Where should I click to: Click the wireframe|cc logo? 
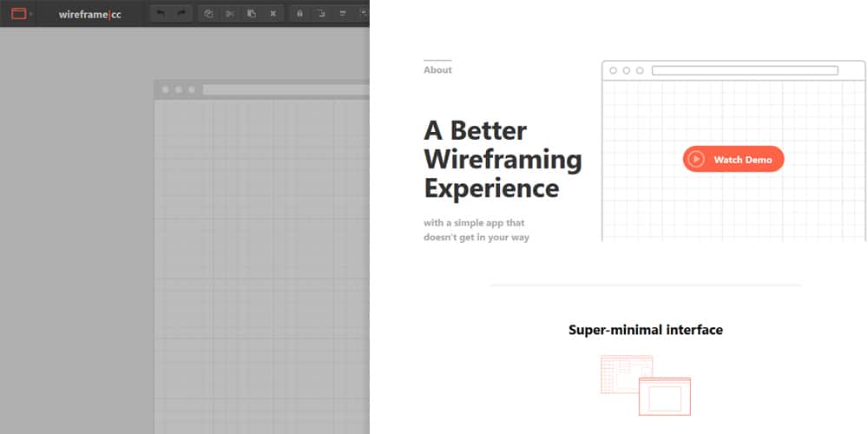[x=89, y=15]
